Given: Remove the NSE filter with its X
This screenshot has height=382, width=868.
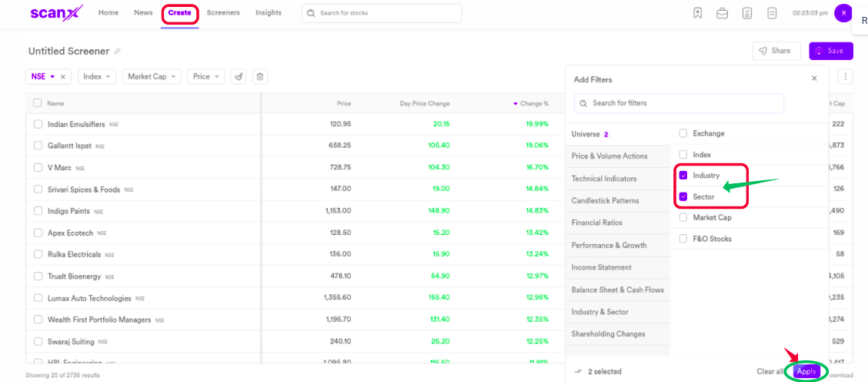Looking at the screenshot, I should (63, 76).
